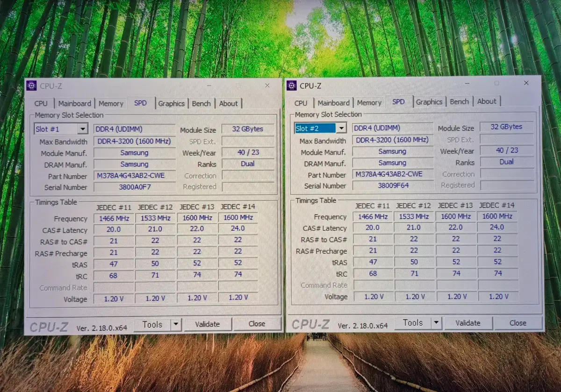
Task: Click CPU-Z app icon in left window title bar
Action: pos(31,86)
